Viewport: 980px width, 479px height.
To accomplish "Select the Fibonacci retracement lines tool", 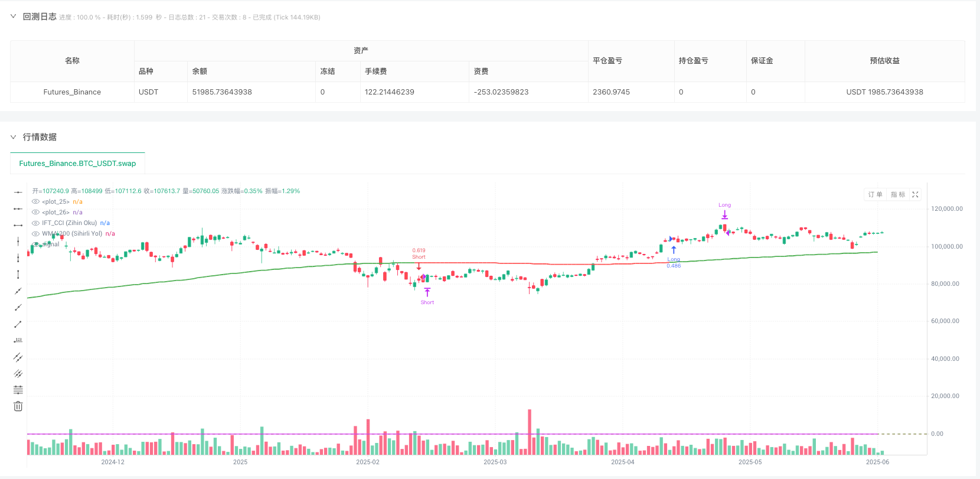I will (x=18, y=390).
